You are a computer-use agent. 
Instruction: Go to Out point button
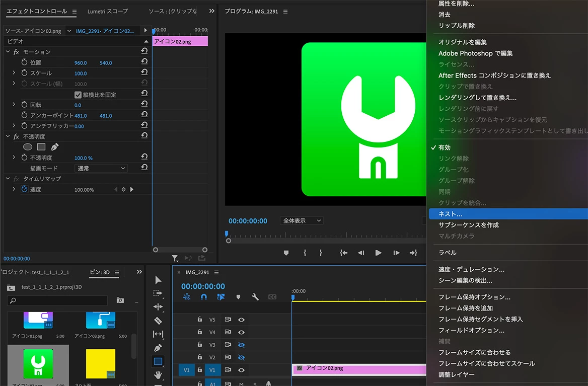pos(413,253)
